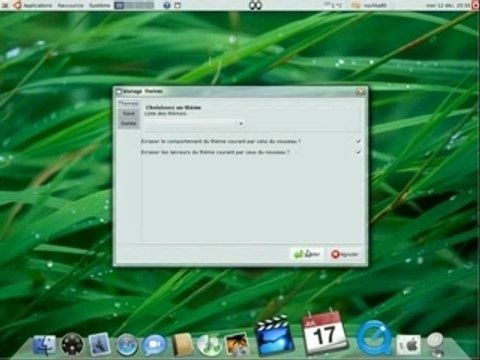Open Finder from the dock
The image size is (480, 360).
click(x=44, y=346)
